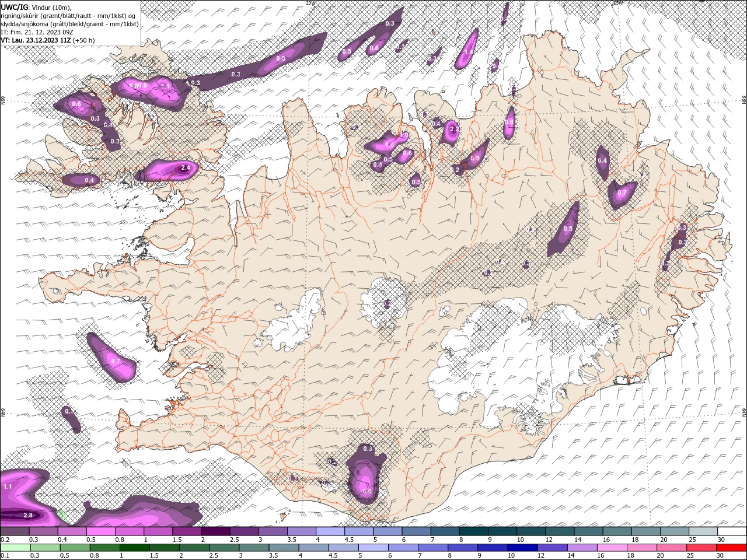Select the 'rigning/skúrir' legend description line
Screen dimensions: 747x560
pos(69,16)
